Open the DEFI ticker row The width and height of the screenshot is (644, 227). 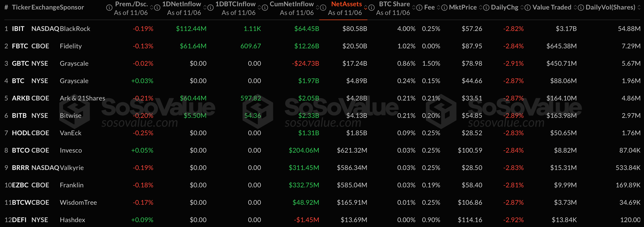click(x=19, y=220)
